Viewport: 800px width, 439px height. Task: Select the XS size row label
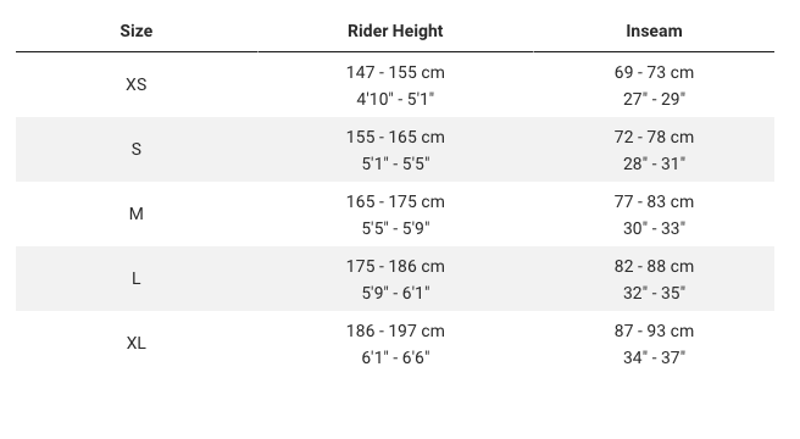coord(136,85)
